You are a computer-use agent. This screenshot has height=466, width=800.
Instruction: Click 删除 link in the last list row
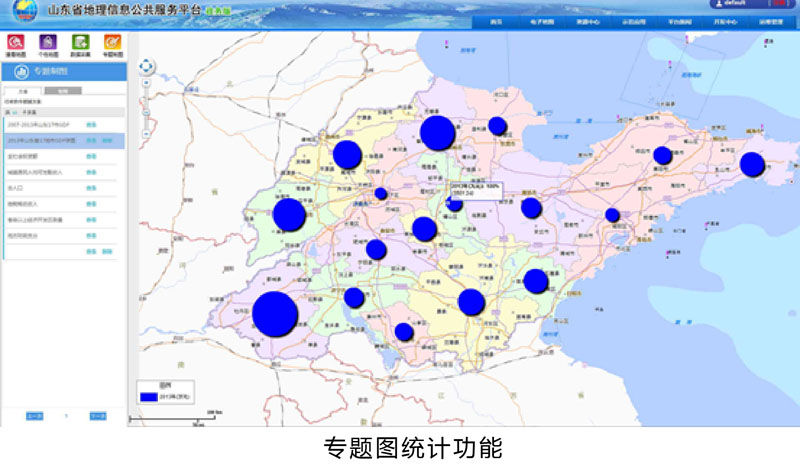(x=107, y=252)
